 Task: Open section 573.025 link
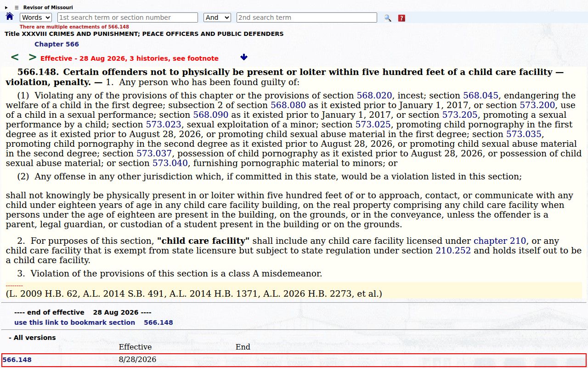tap(373, 125)
